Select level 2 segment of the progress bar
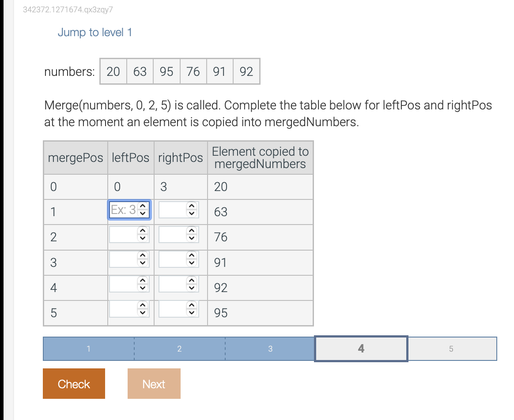Viewport: 514px width, 420px height. (x=179, y=349)
